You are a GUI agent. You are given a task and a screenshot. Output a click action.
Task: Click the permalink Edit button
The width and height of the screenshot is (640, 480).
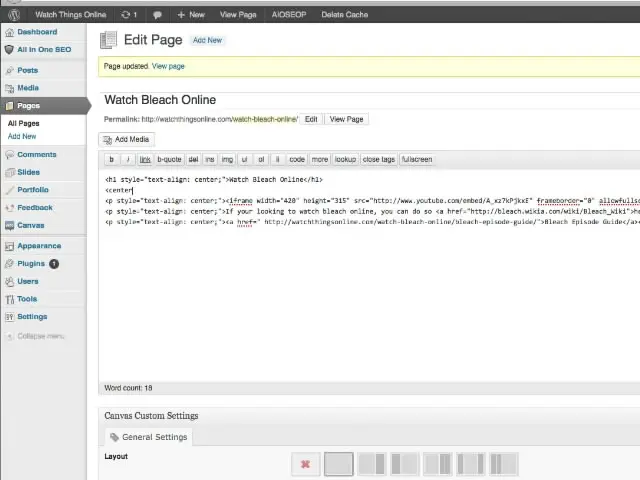[x=311, y=119]
